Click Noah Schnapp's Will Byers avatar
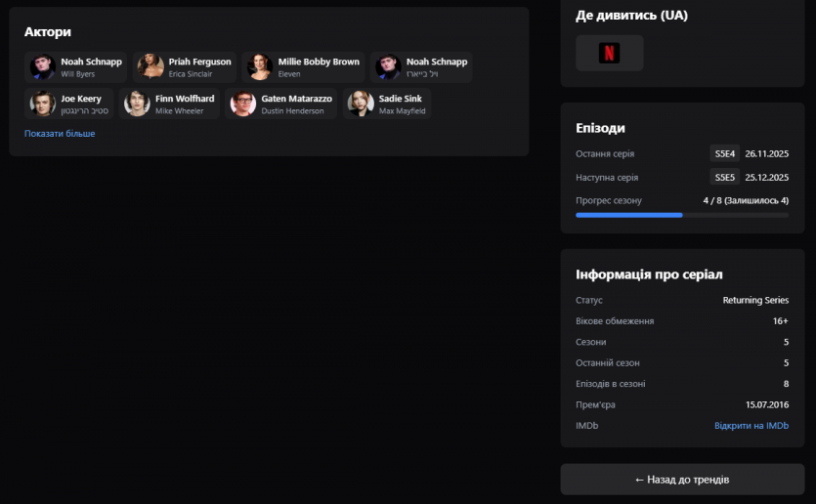Viewport: 816px width, 504px height. click(42, 66)
